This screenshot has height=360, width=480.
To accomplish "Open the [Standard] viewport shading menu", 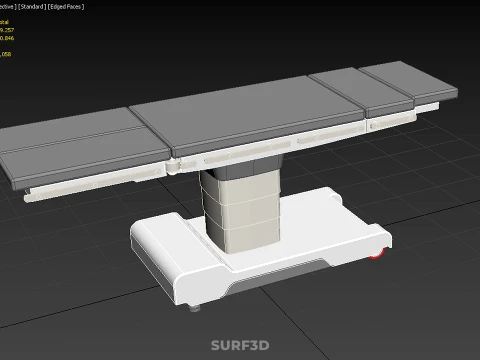I will [32, 7].
